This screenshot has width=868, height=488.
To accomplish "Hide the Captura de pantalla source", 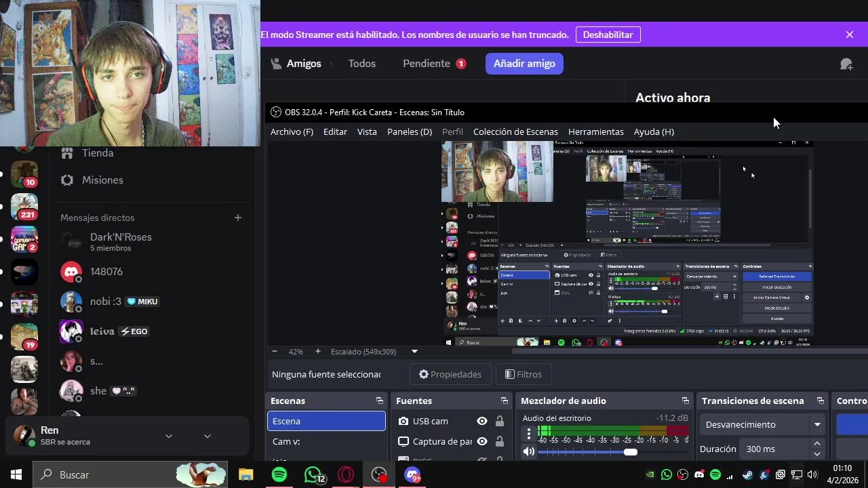I will tap(482, 441).
